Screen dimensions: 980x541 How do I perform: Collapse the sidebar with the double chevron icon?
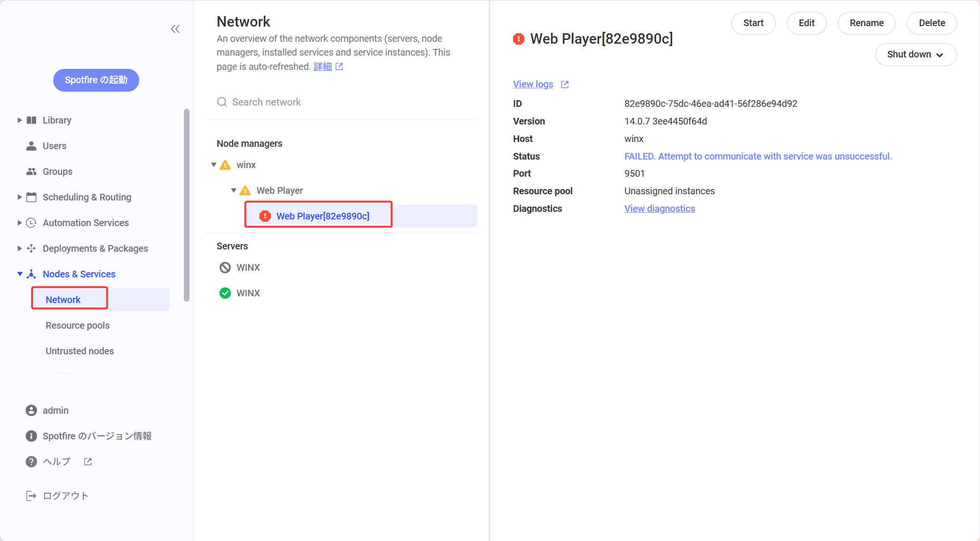[175, 29]
